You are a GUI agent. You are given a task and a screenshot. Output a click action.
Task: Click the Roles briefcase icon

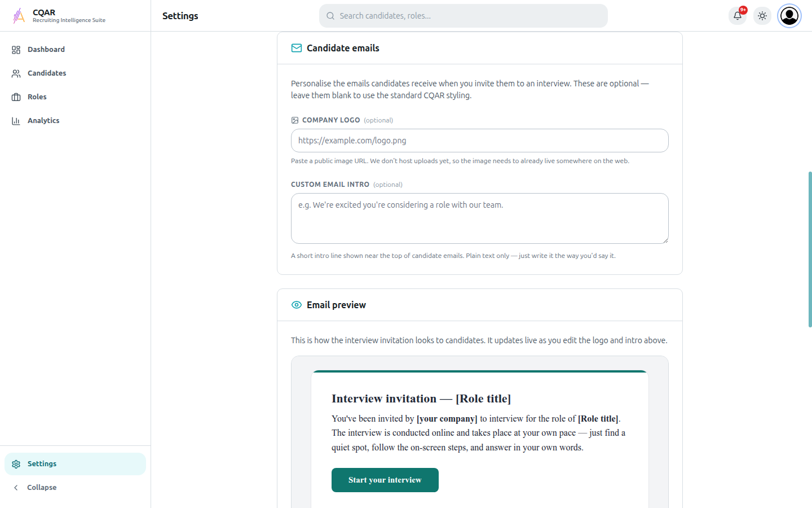(x=16, y=97)
